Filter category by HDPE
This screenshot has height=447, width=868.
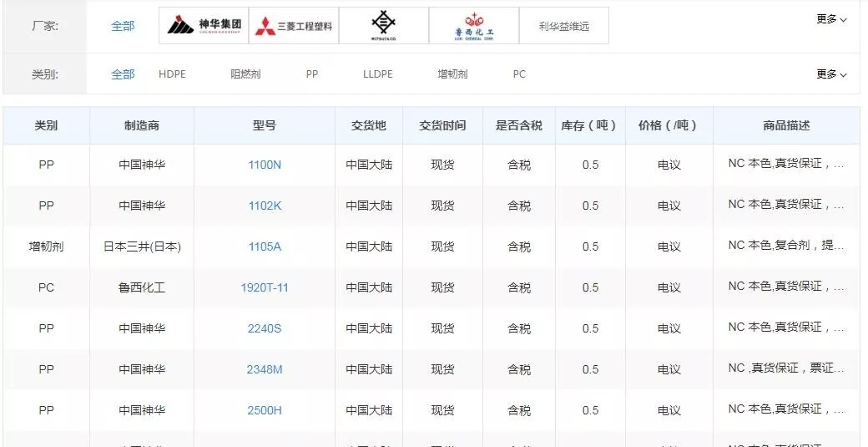(172, 74)
